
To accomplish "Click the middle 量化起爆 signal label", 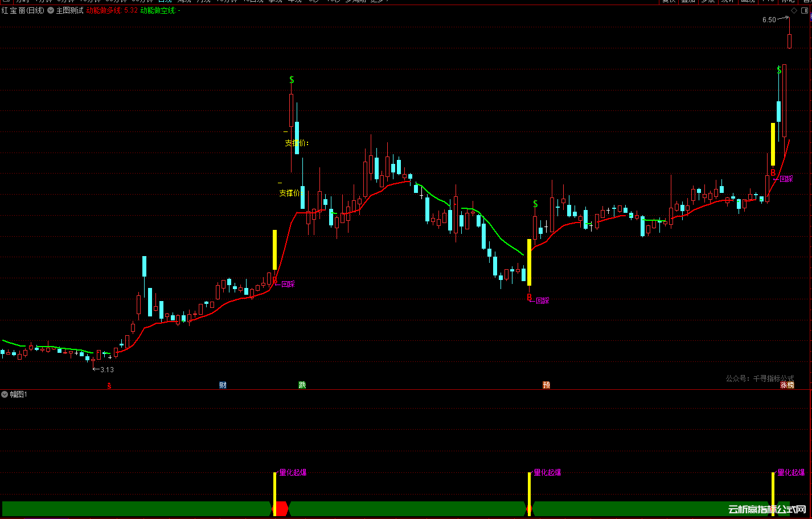I will click(547, 472).
